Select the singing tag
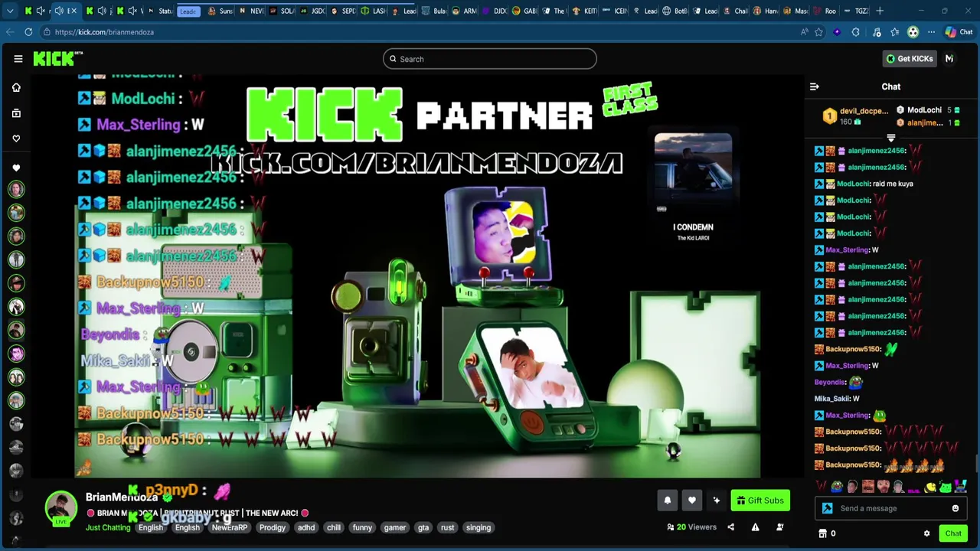The image size is (980, 551). tap(479, 527)
